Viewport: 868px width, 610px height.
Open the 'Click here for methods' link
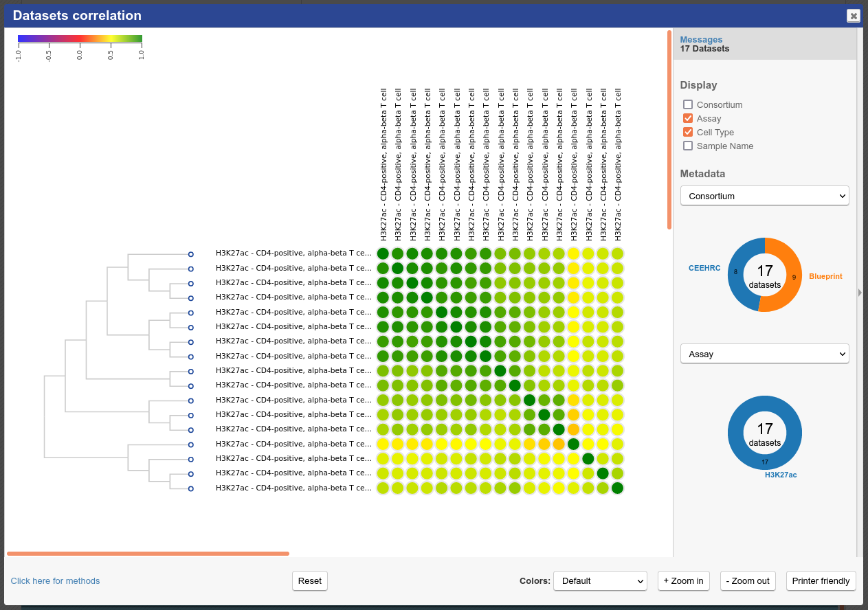(55, 581)
